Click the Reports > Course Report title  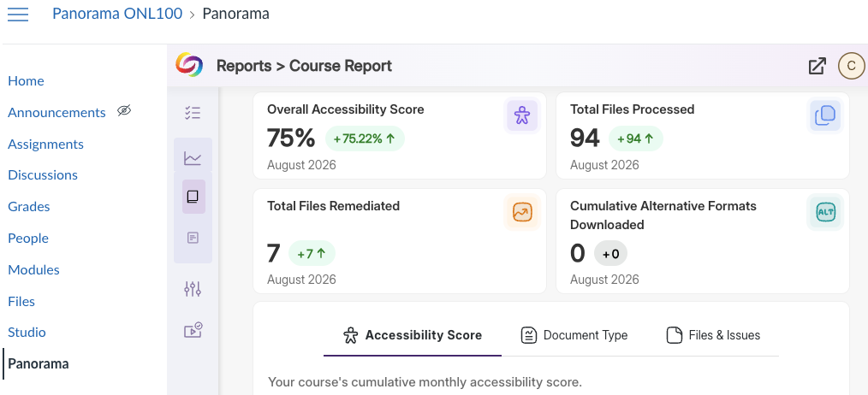click(304, 66)
